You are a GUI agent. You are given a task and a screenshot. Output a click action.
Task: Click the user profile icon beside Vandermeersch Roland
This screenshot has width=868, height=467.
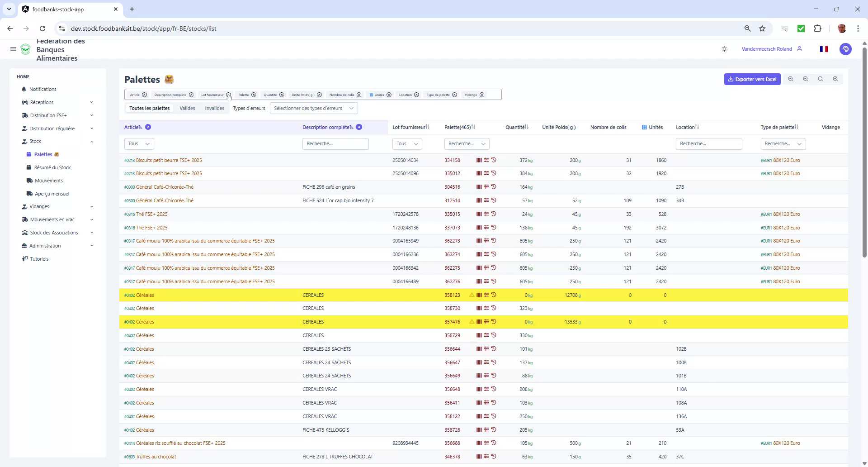[800, 49]
